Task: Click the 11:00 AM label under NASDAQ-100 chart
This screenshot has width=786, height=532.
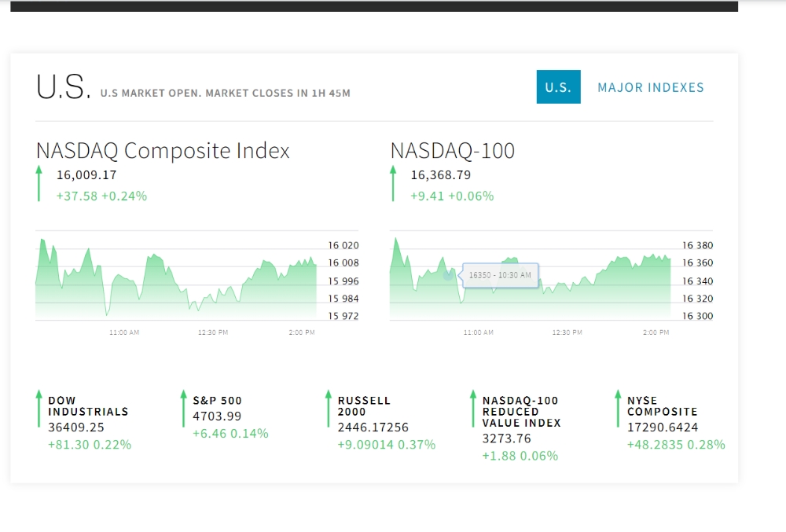Action: [x=478, y=332]
